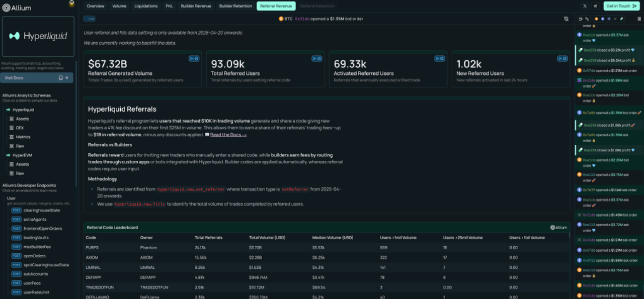Viewport: 644px width, 299px height.
Task: Click the LIMINAL code cell in leaderboard
Action: click(92, 267)
